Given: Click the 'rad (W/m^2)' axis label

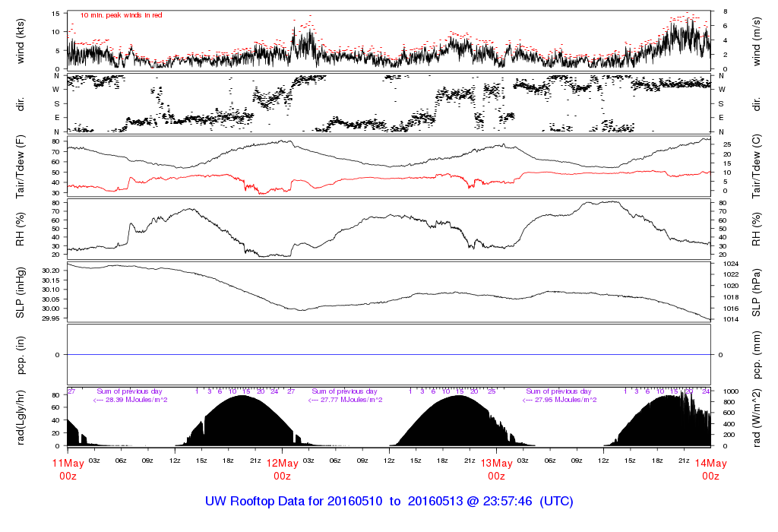Looking at the screenshot, I should click(757, 417).
